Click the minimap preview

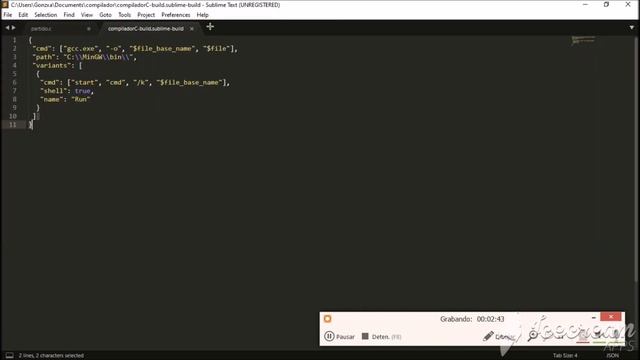tap(584, 40)
